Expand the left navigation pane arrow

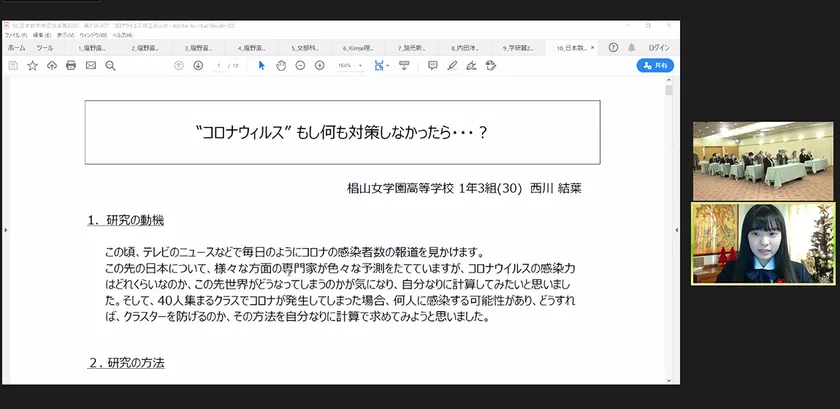point(4,231)
